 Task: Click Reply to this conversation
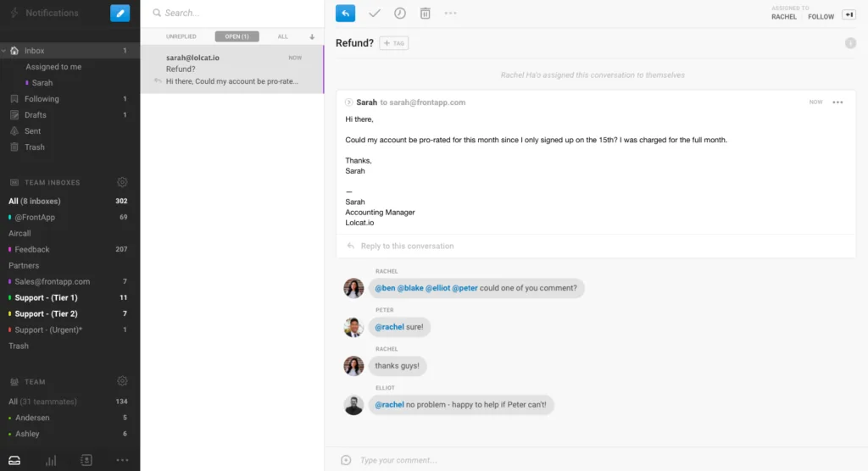pos(408,246)
